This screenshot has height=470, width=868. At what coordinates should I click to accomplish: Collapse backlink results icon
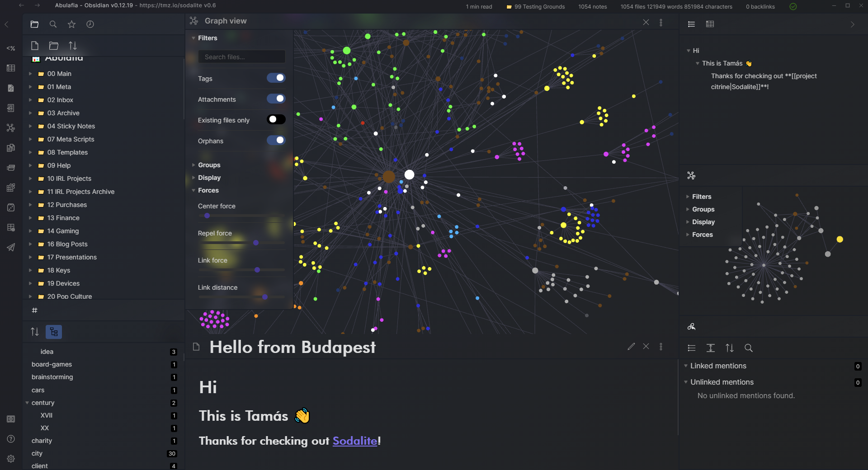click(692, 348)
